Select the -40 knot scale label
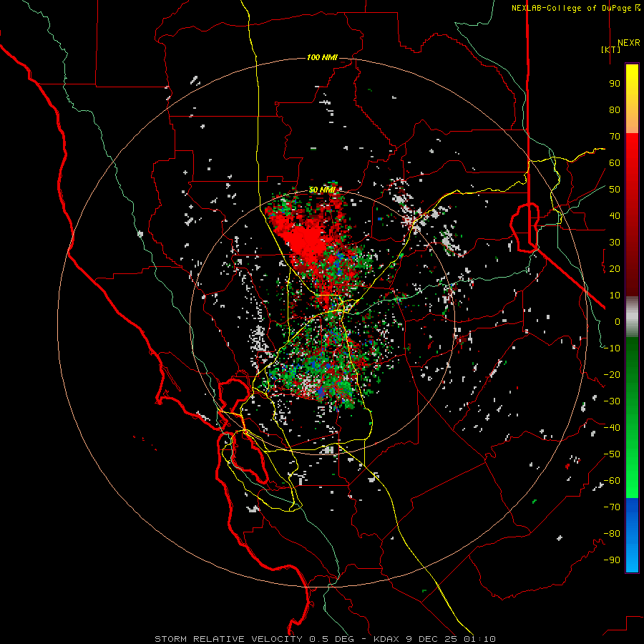This screenshot has height=644, width=644. tap(612, 428)
